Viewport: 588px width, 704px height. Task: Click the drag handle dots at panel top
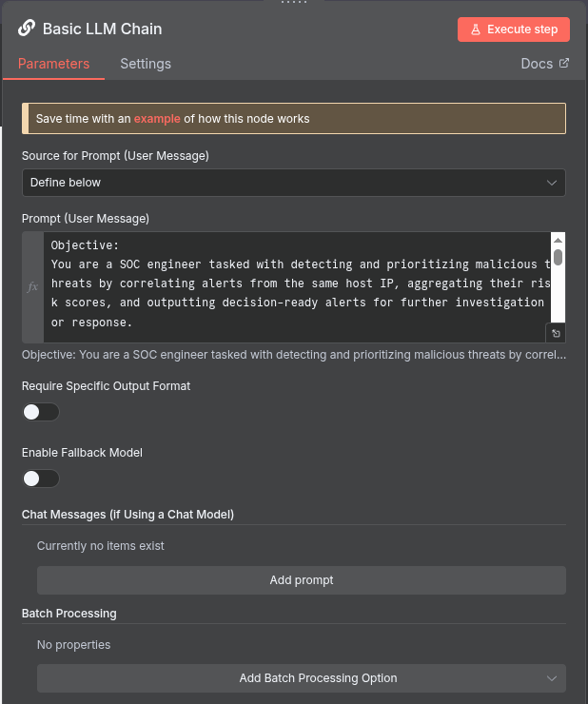tap(294, 3)
